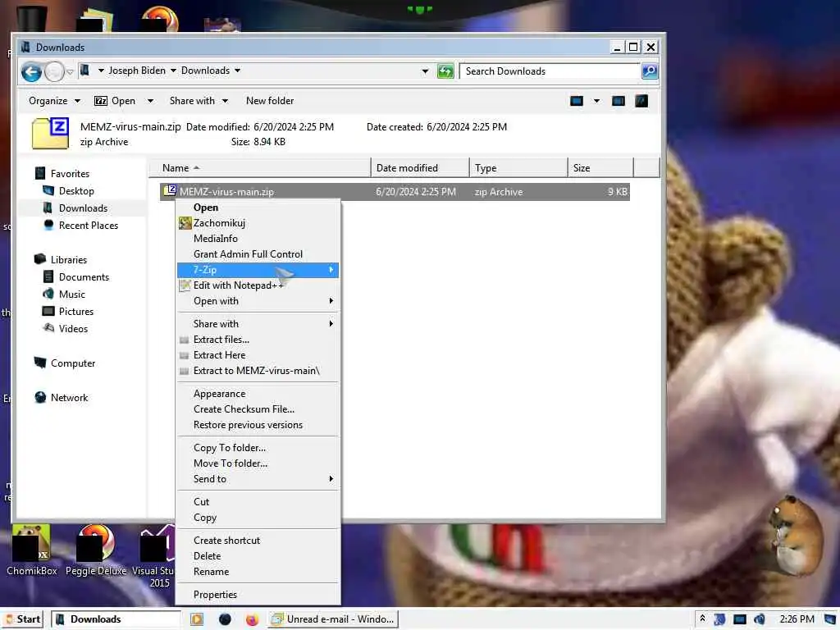Viewport: 840px width, 630px height.
Task: Open the view options dropdown arrow
Action: tap(596, 101)
